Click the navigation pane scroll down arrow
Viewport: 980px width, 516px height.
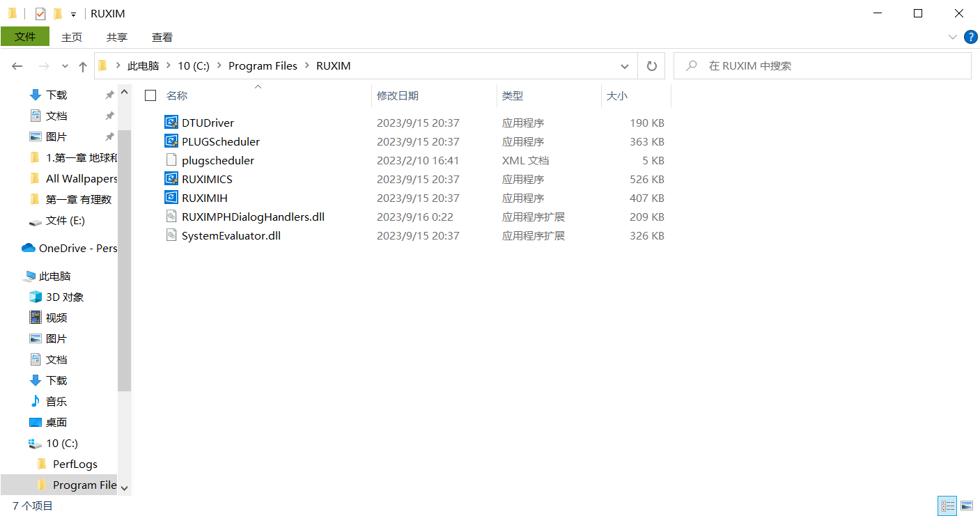[124, 487]
